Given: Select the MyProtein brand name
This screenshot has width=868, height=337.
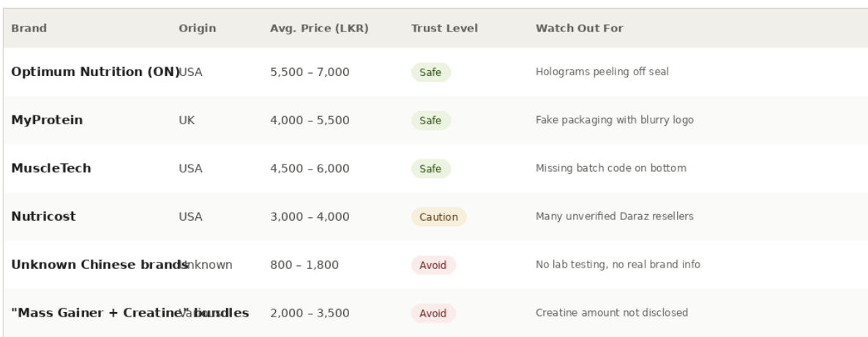Looking at the screenshot, I should [x=47, y=120].
